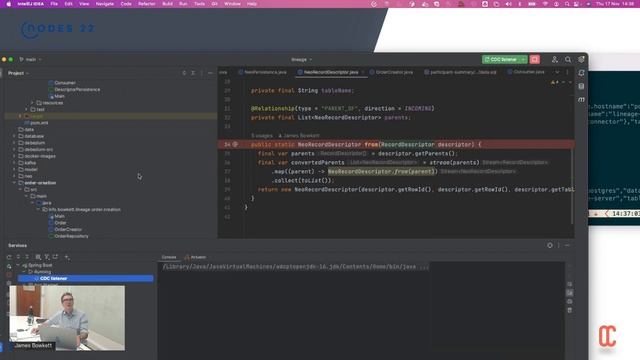Open the Apple menu
Viewport: 640px width, 360px height.
(9, 4)
